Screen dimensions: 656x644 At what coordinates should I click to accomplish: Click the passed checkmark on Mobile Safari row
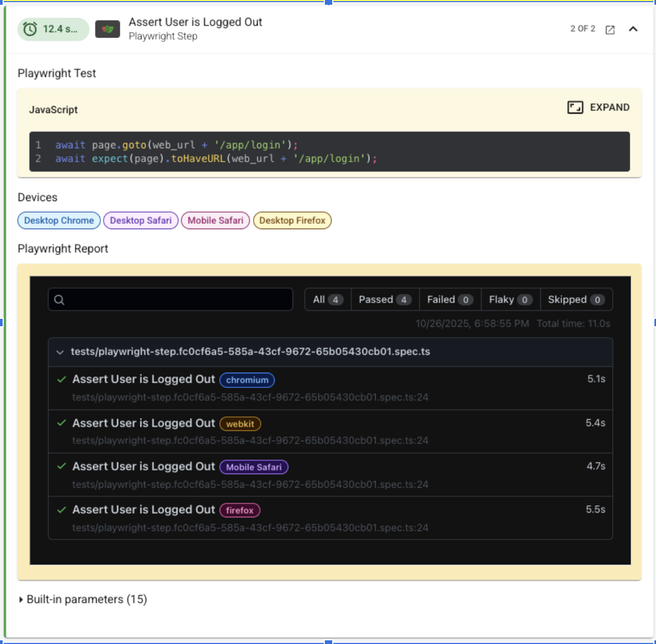tap(62, 466)
